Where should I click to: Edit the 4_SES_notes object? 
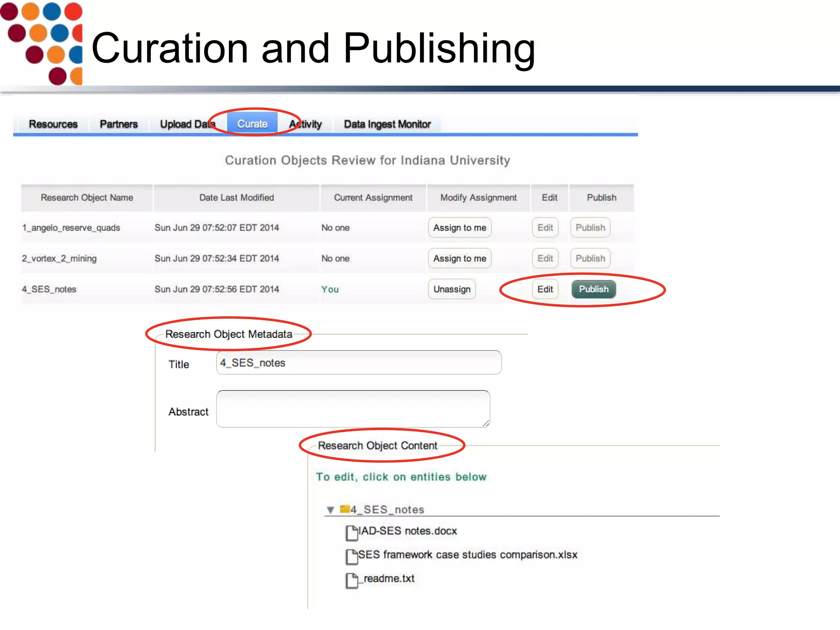[545, 289]
